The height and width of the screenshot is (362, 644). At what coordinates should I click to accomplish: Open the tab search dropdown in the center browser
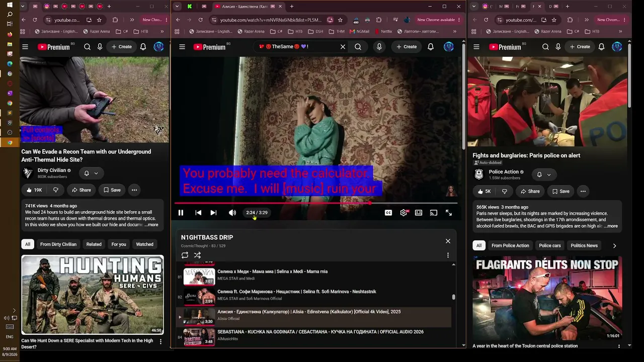[177, 7]
